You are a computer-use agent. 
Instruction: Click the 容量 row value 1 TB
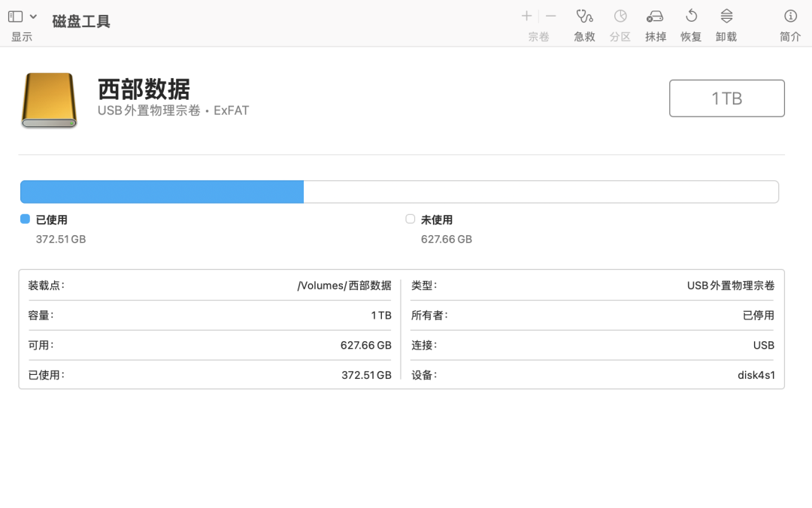(x=381, y=316)
